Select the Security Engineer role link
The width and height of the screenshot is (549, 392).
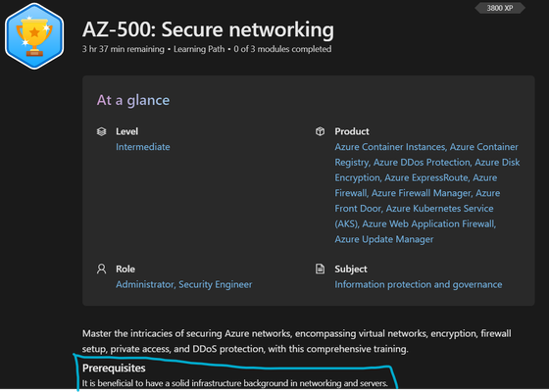(216, 284)
